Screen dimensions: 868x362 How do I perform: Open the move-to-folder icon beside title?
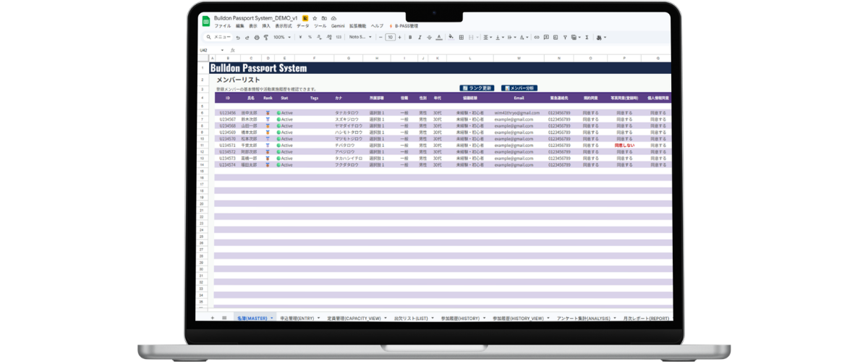[x=323, y=17]
